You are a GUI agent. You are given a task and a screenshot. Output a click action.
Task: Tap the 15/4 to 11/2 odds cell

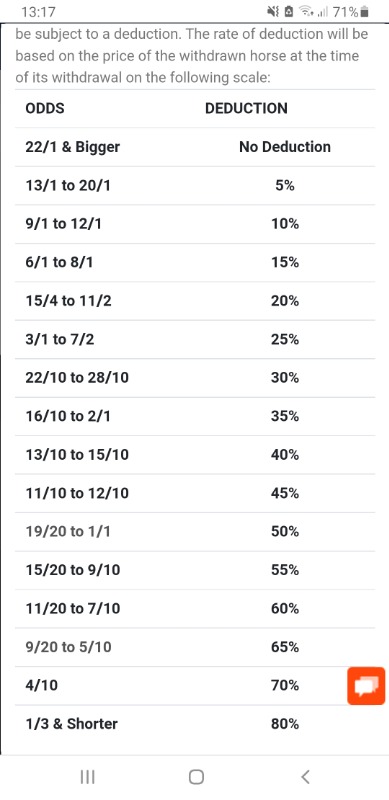68,301
